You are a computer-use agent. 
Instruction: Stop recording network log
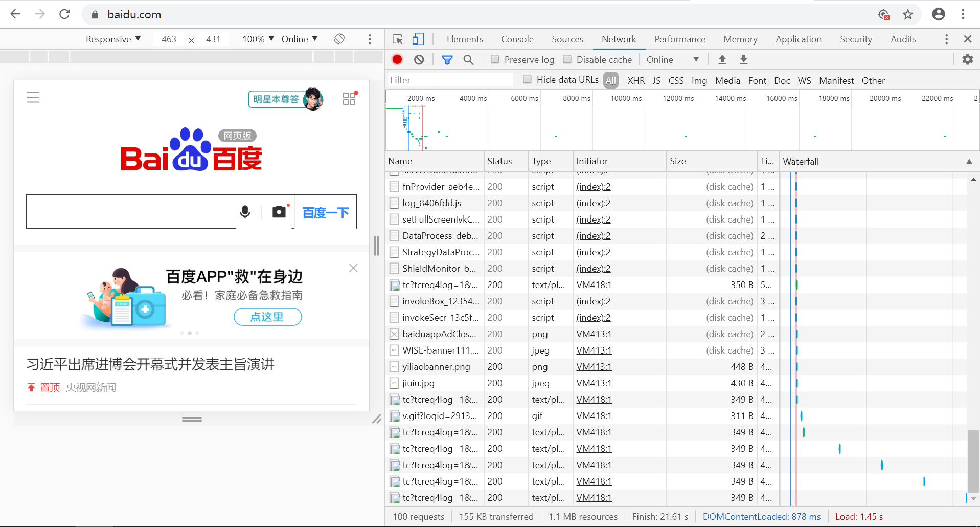pyautogui.click(x=397, y=59)
